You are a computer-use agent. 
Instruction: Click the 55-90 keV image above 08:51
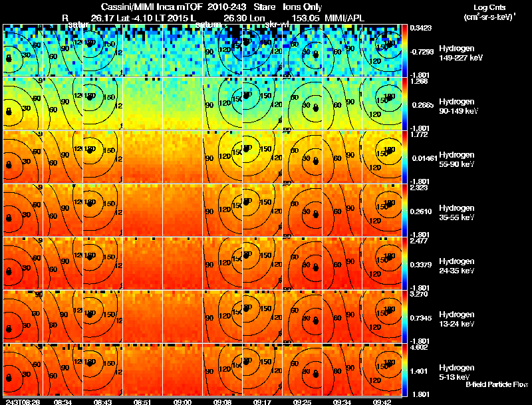[142, 157]
